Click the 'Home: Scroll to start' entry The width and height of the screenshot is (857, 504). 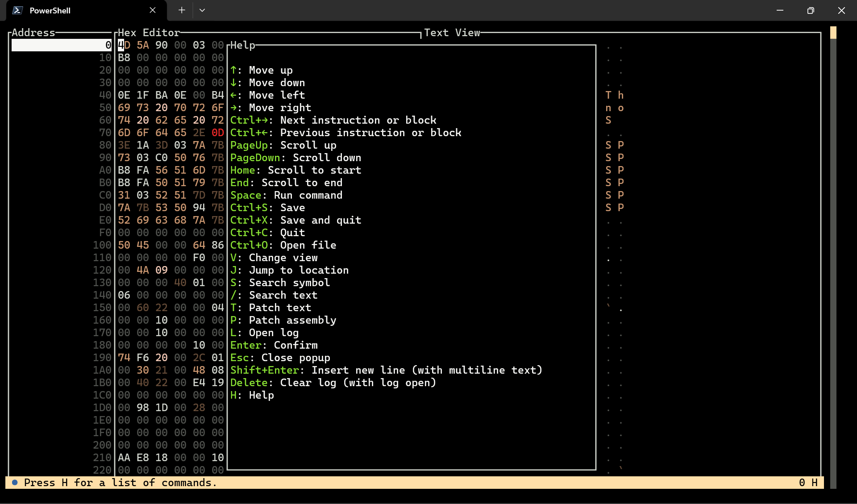pos(295,170)
